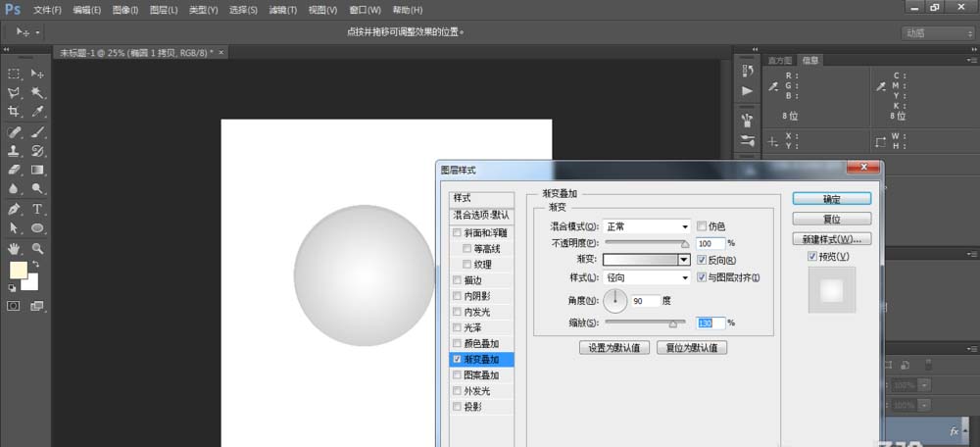The height and width of the screenshot is (447, 980).
Task: Switch to the 直方图 histogram tab
Action: pyautogui.click(x=780, y=61)
